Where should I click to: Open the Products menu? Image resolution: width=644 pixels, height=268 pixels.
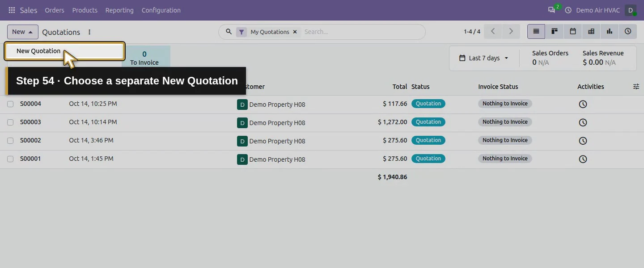[x=85, y=10]
